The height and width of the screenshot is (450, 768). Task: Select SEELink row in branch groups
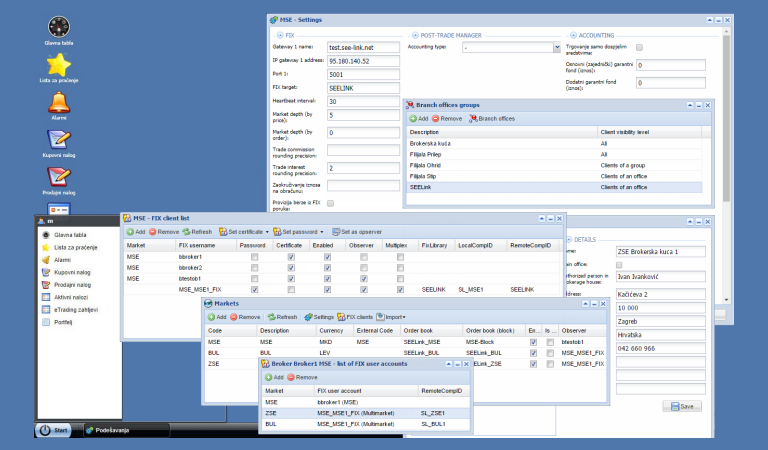[554, 187]
